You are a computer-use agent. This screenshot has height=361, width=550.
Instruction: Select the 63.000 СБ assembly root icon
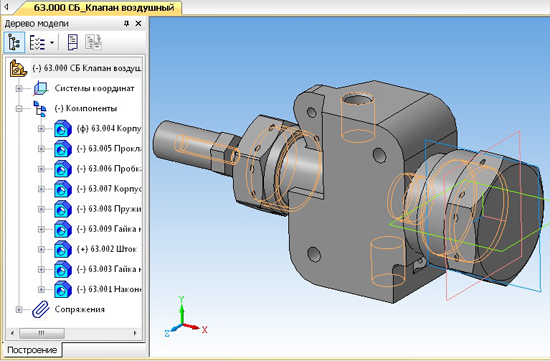tap(18, 68)
